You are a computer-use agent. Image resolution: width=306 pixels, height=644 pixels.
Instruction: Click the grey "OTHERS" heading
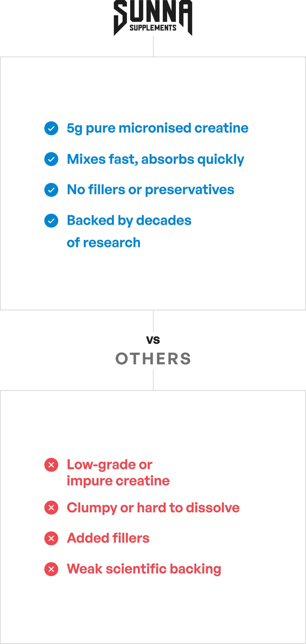[x=153, y=359]
